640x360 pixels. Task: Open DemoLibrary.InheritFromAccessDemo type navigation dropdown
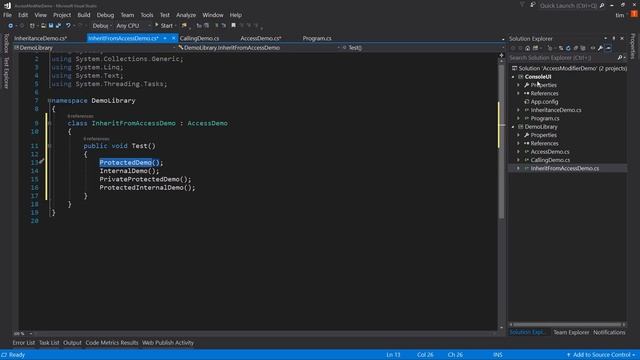coord(259,48)
